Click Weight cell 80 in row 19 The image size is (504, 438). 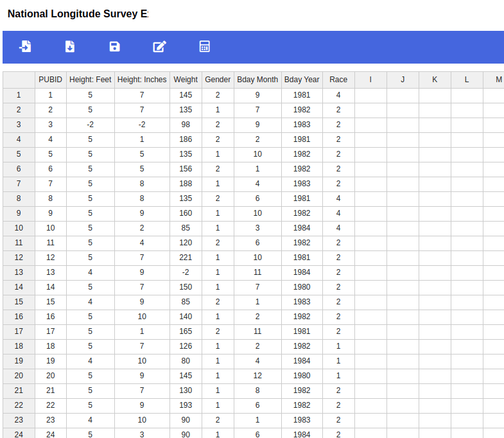pyautogui.click(x=186, y=361)
